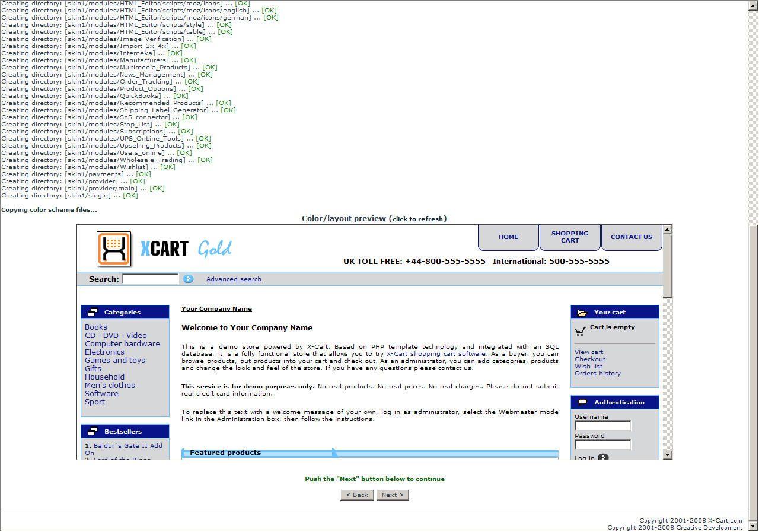Click the empty shopping cart icon
This screenshot has height=532, width=759.
tap(581, 331)
